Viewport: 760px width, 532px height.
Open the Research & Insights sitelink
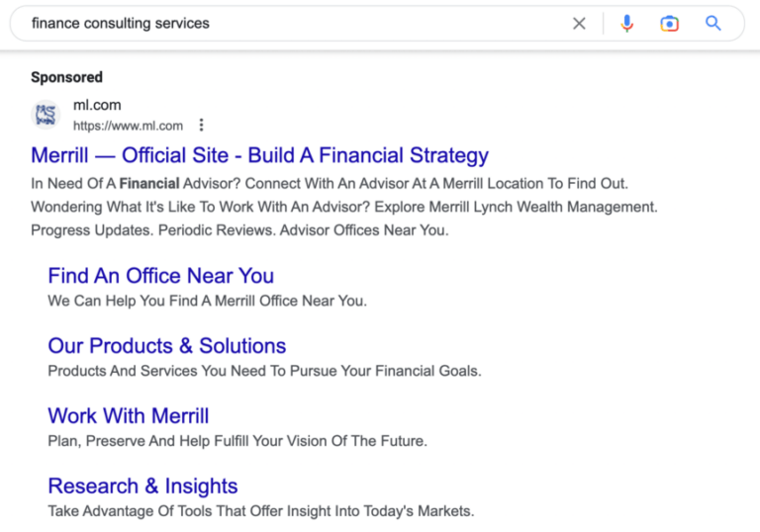[142, 487]
